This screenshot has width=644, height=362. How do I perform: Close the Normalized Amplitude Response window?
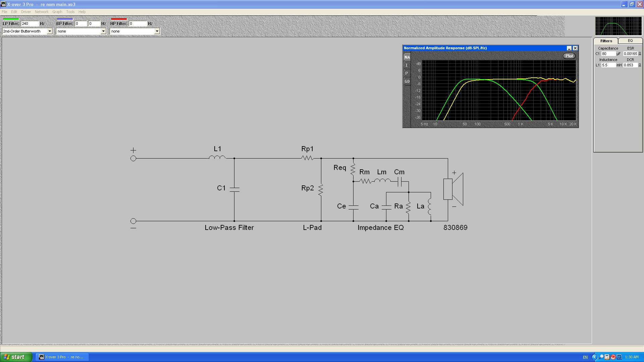pos(575,48)
